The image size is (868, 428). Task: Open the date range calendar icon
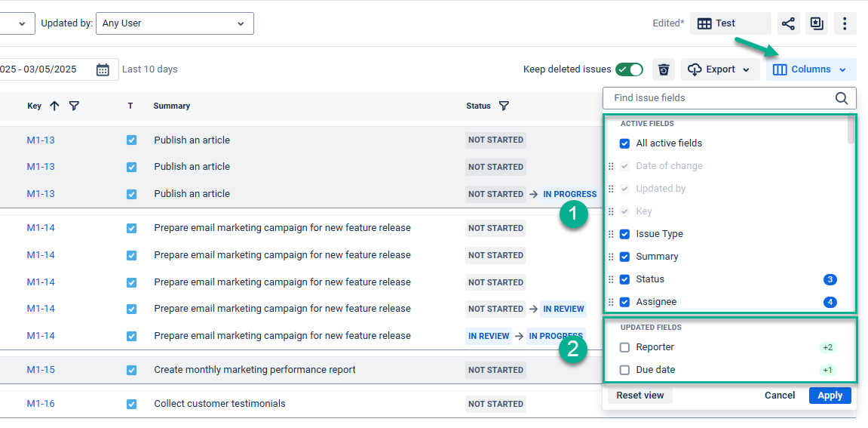click(103, 70)
